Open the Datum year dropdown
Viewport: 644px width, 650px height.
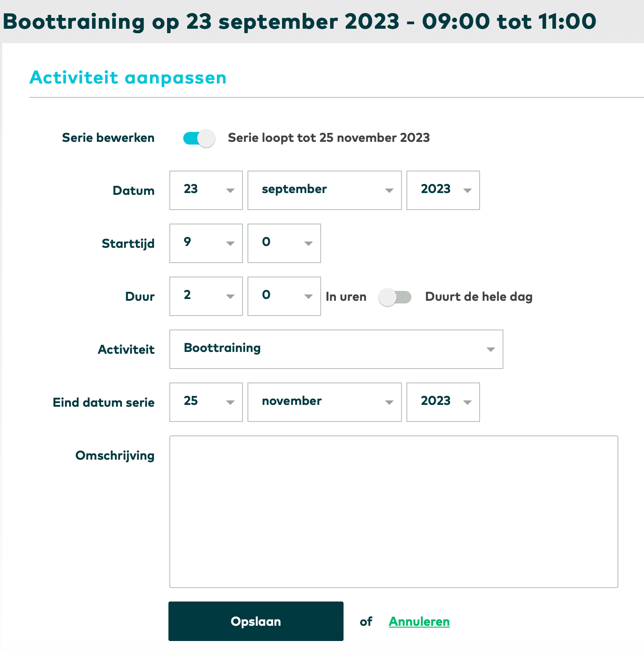(443, 190)
